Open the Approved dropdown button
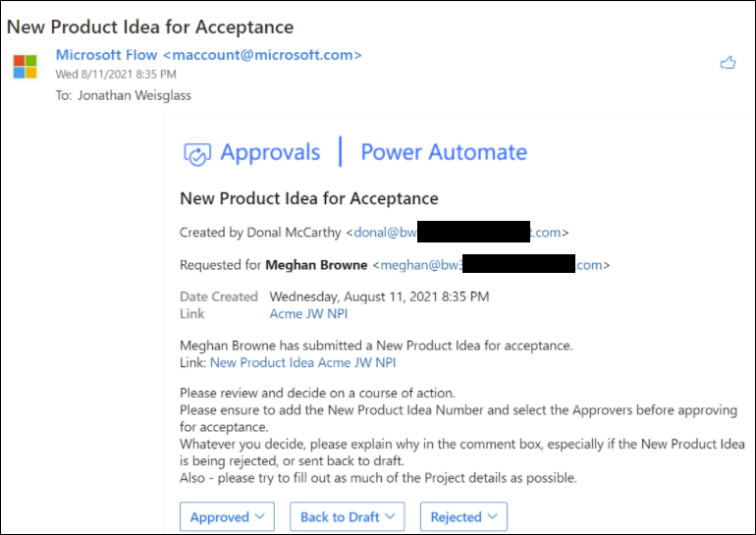The width and height of the screenshot is (756, 535). pos(227,516)
